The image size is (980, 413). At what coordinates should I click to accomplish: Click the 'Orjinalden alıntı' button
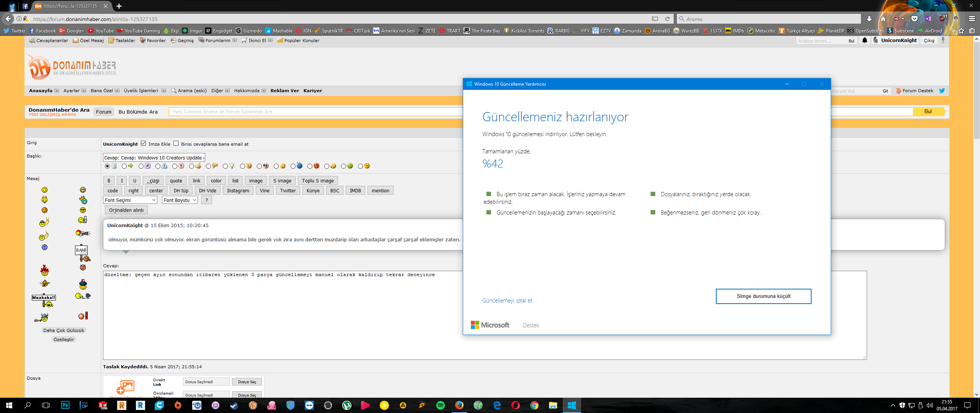[126, 210]
